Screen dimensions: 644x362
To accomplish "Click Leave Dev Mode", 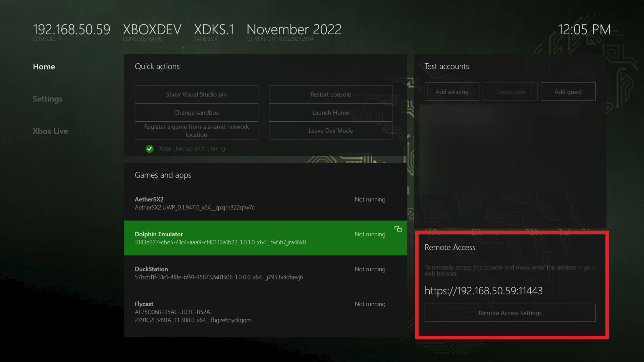I will pos(330,130).
